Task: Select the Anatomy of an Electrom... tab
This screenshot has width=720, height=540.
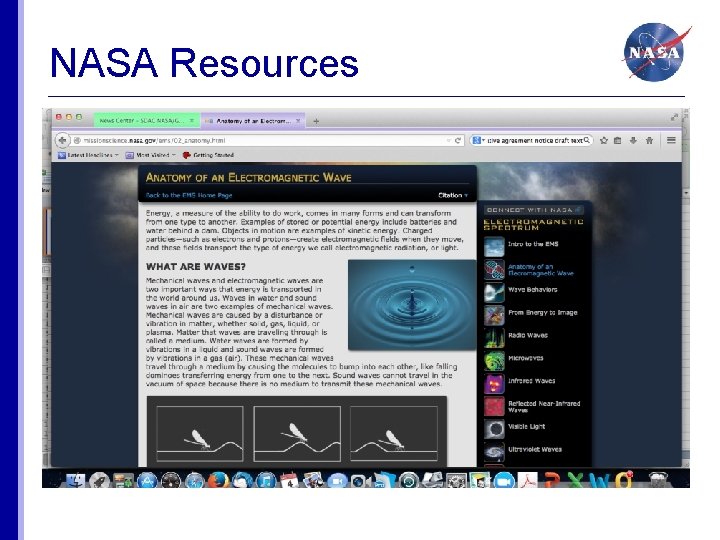Action: tap(253, 121)
